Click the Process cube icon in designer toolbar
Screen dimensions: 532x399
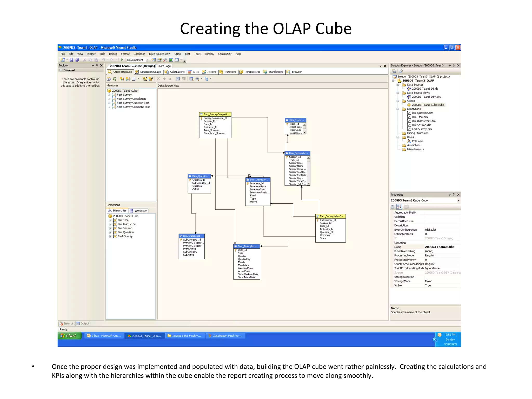click(x=109, y=79)
